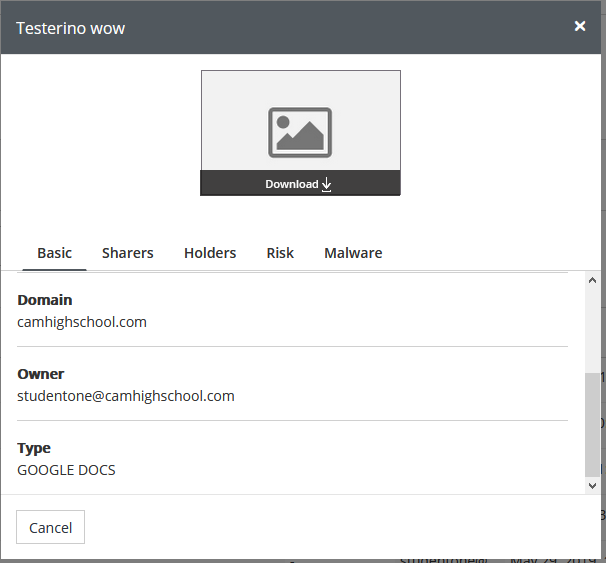
Task: Click the Testerino wow dialog title
Action: [70, 28]
